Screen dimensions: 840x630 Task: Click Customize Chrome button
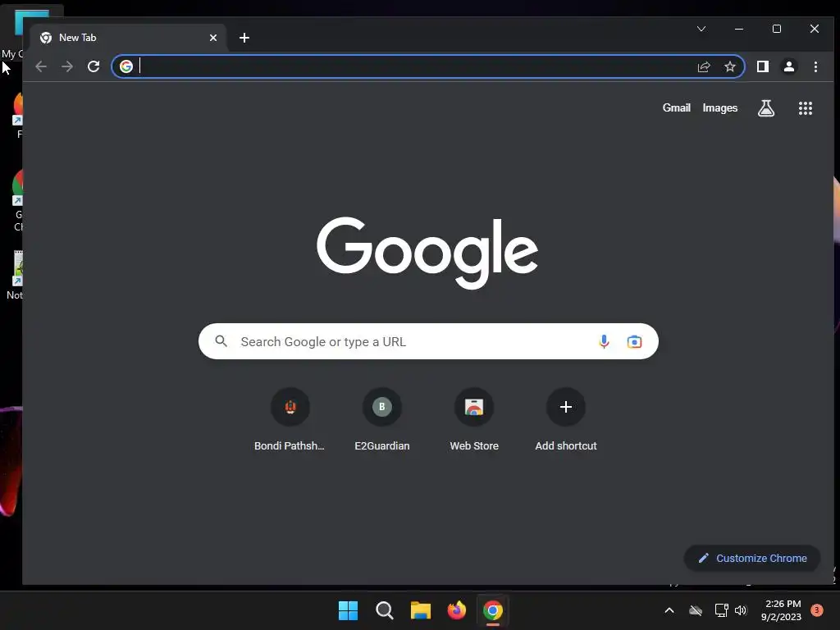(752, 558)
